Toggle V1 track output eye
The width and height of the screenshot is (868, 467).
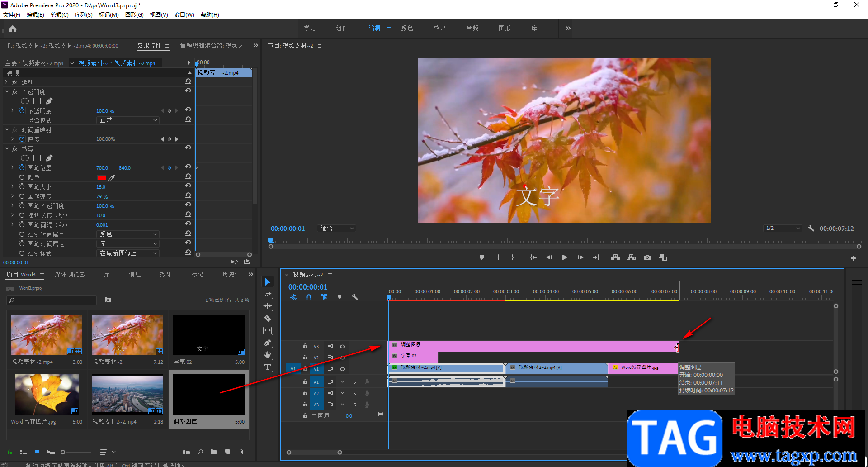pos(342,369)
